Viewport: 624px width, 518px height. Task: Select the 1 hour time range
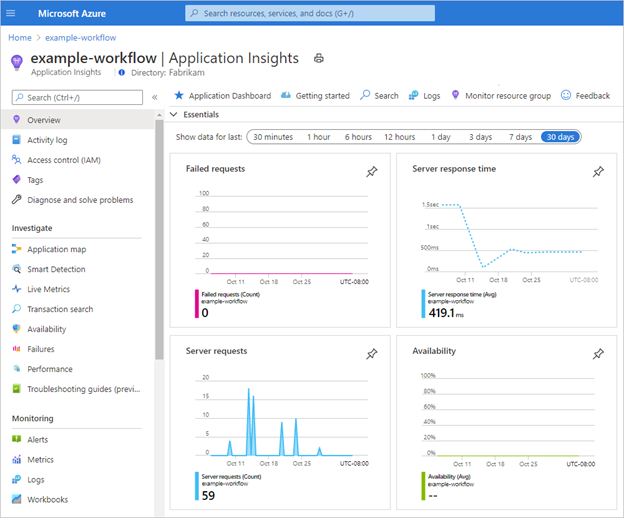point(318,137)
